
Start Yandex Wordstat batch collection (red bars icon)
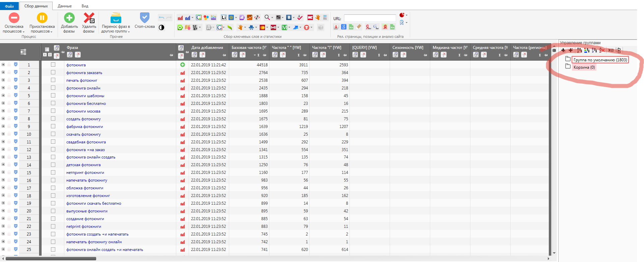pos(180,18)
